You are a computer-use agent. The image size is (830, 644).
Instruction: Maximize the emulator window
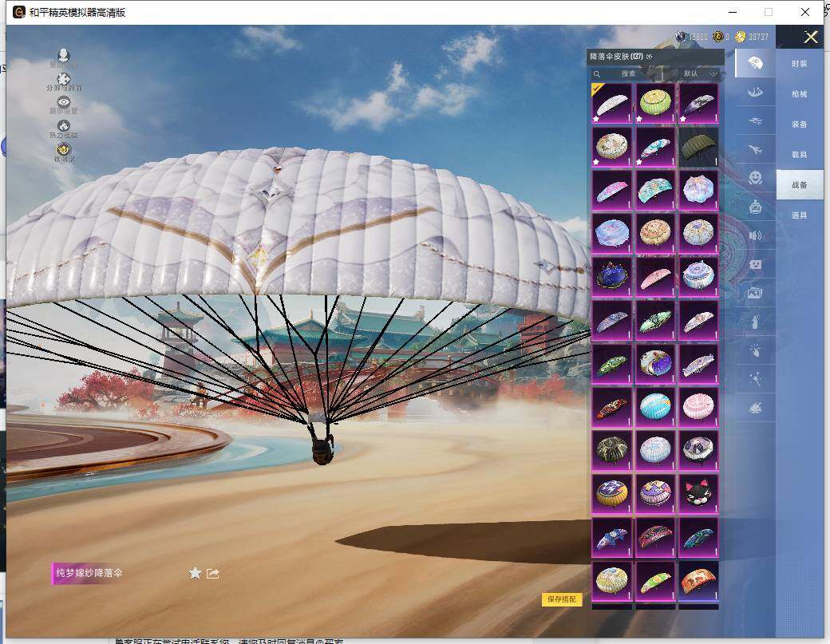pyautogui.click(x=769, y=12)
